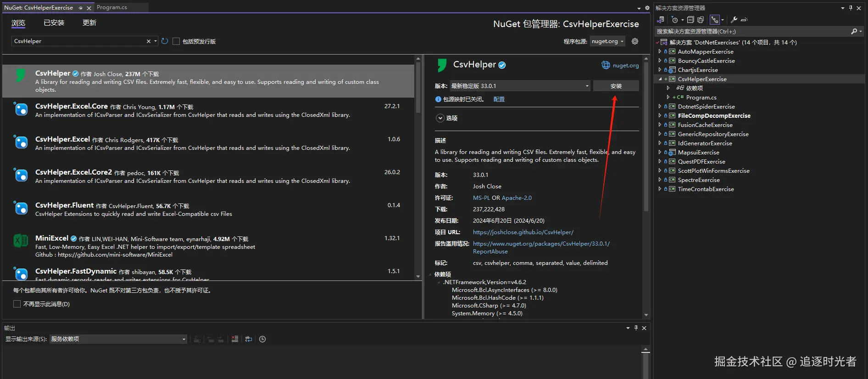The width and height of the screenshot is (868, 379).
Task: Expand the dependencies node
Action: (x=668, y=88)
